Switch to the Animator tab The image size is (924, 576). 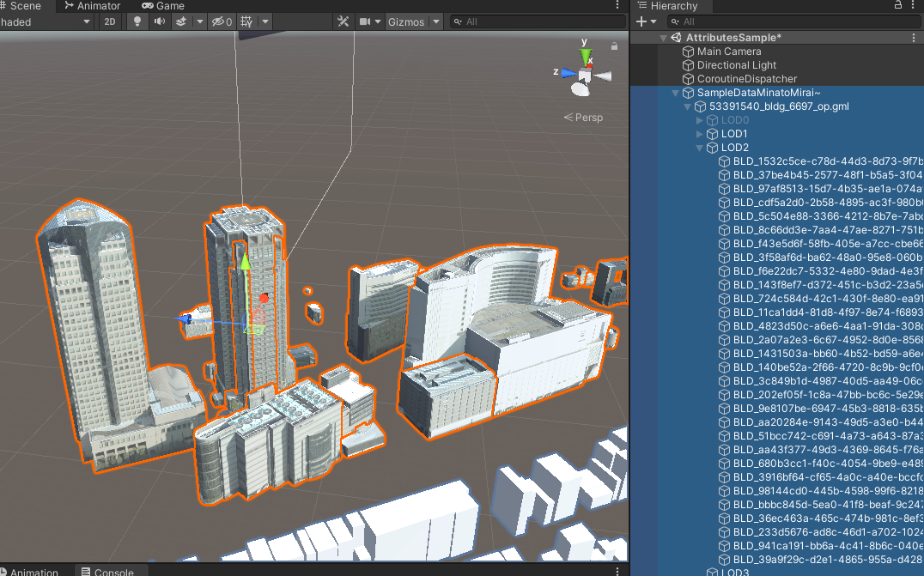pyautogui.click(x=93, y=6)
